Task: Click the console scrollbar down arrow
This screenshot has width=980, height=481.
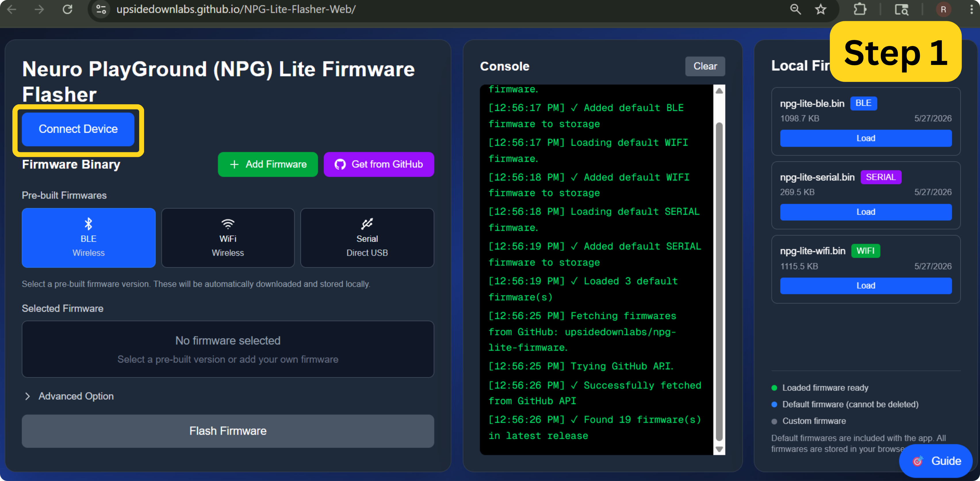Action: tap(719, 449)
